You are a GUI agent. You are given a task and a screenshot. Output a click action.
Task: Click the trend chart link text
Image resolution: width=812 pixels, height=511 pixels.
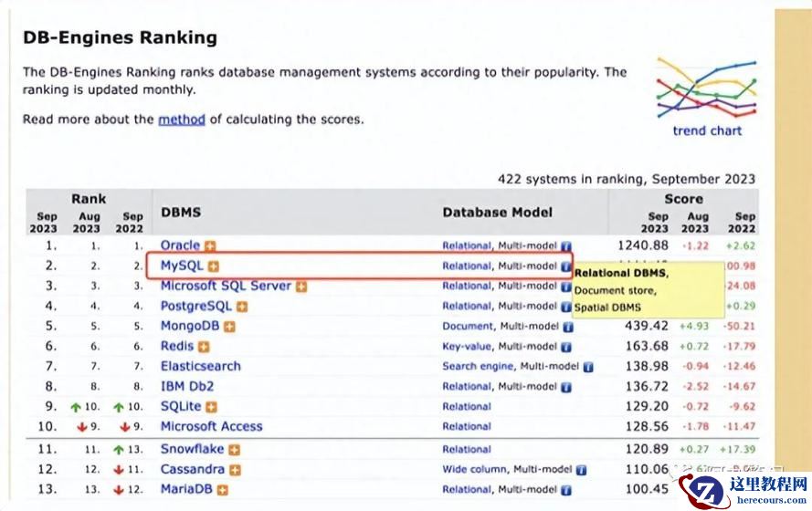pos(707,130)
